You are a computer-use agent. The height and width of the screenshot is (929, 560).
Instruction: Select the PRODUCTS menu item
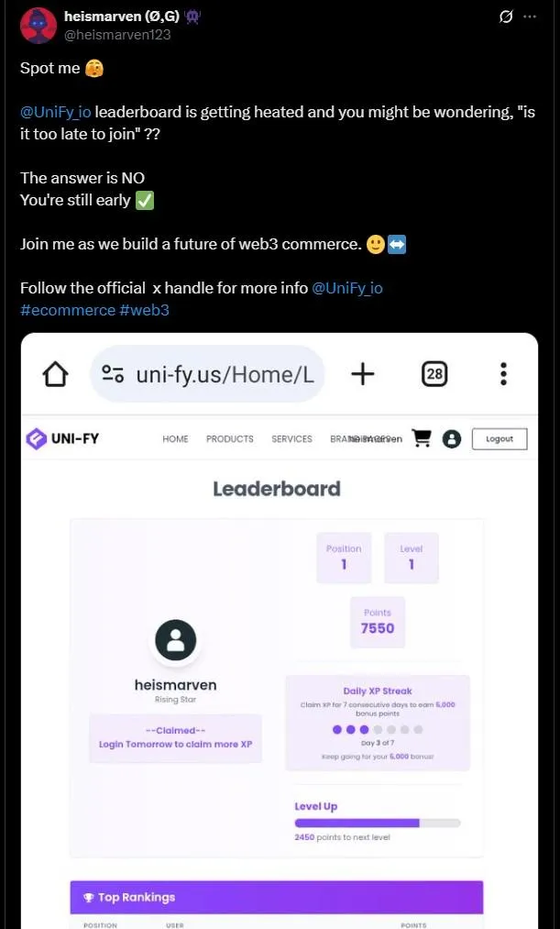(230, 439)
